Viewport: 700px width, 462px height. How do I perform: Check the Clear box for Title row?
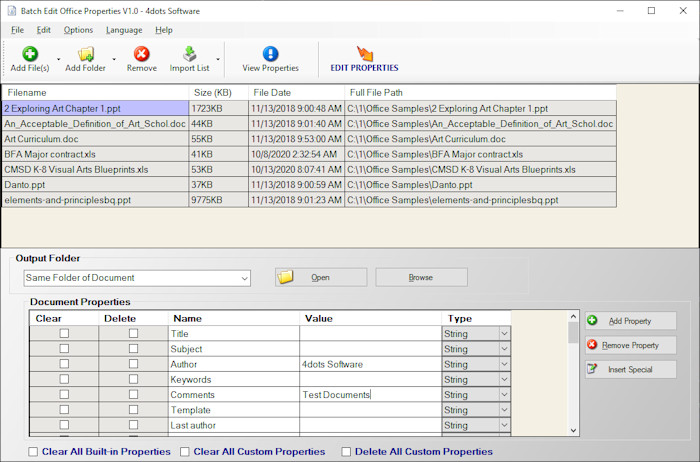[64, 334]
